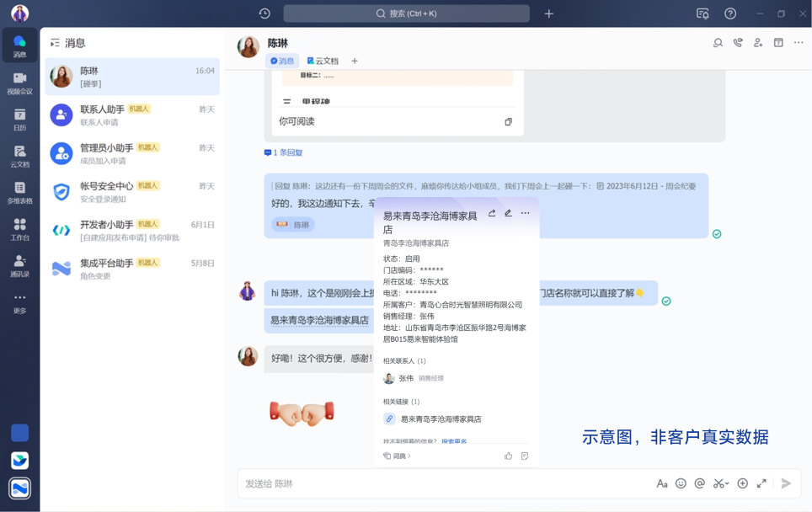Switch to the 消息 tab in chat
Image resolution: width=812 pixels, height=512 pixels.
(282, 61)
